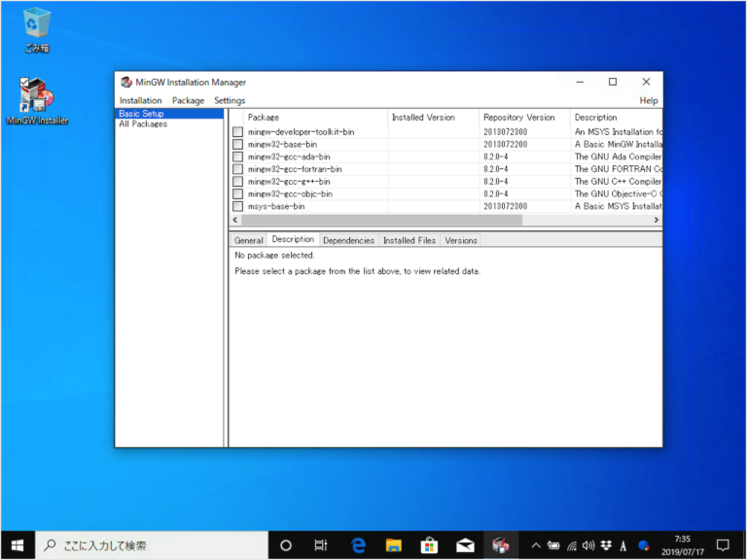Click the Cortana circle icon on taskbar
Image resolution: width=747 pixels, height=560 pixels.
(286, 545)
